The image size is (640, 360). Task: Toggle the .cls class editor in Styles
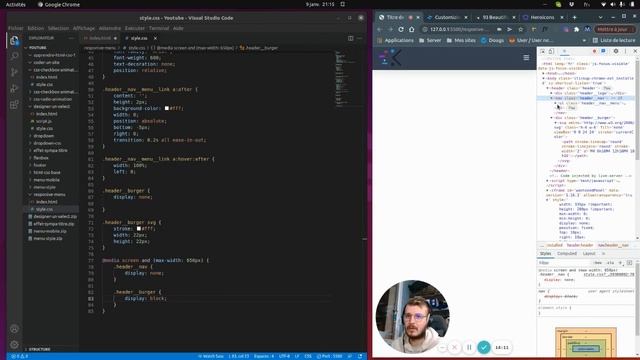pyautogui.click(x=611, y=263)
